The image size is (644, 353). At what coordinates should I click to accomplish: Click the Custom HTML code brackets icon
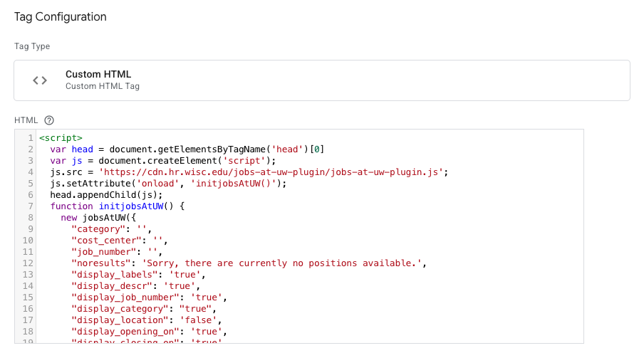(40, 80)
